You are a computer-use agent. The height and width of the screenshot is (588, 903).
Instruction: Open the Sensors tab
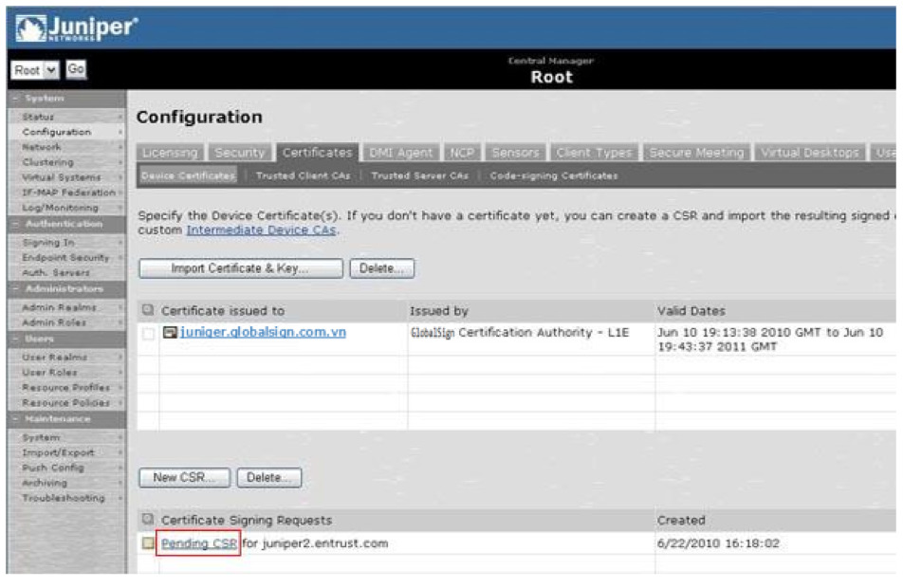coord(515,153)
